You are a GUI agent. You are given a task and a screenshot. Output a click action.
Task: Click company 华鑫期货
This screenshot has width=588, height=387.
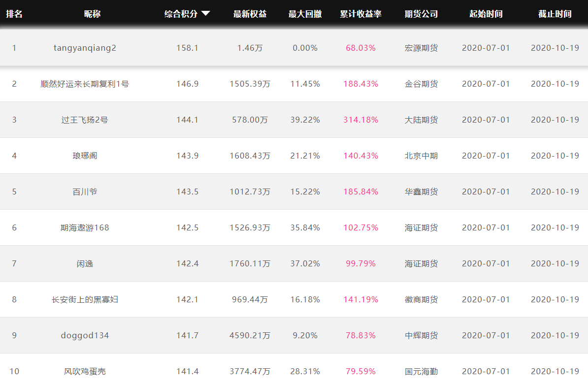[421, 192]
